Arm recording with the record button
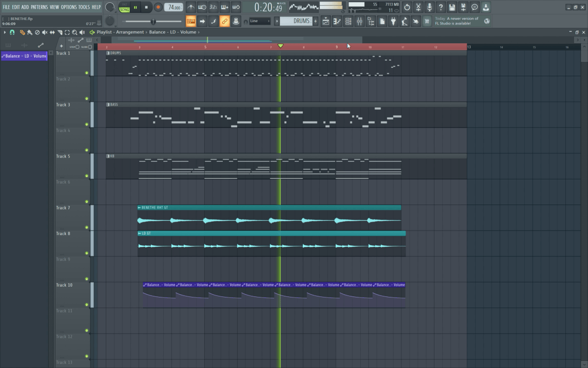The image size is (588, 368). coord(158,7)
